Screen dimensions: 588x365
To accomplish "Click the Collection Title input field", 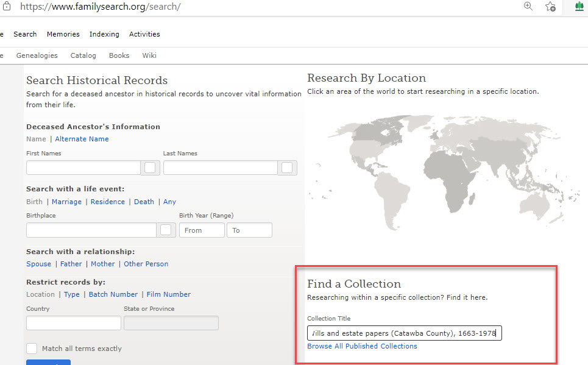I will click(404, 333).
